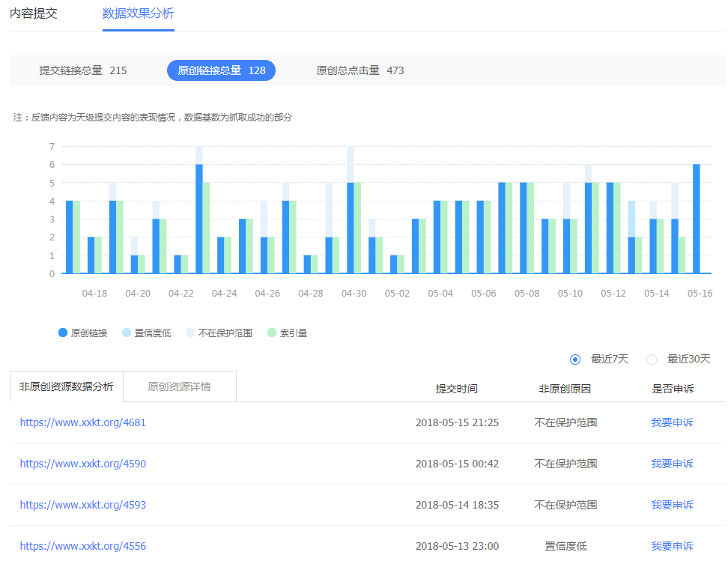Open link https://www.xxkt.org/4556
Image resolution: width=728 pixels, height=564 pixels.
pyautogui.click(x=82, y=546)
